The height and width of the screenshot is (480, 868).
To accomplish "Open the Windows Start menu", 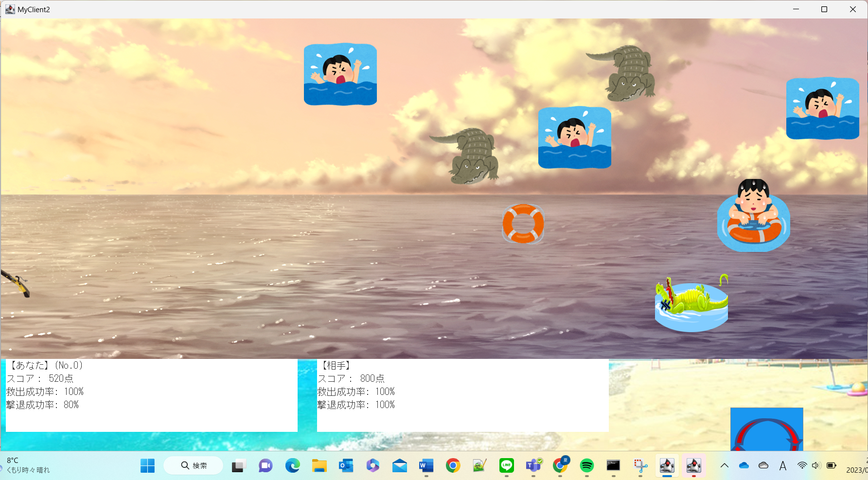I will [x=147, y=466].
